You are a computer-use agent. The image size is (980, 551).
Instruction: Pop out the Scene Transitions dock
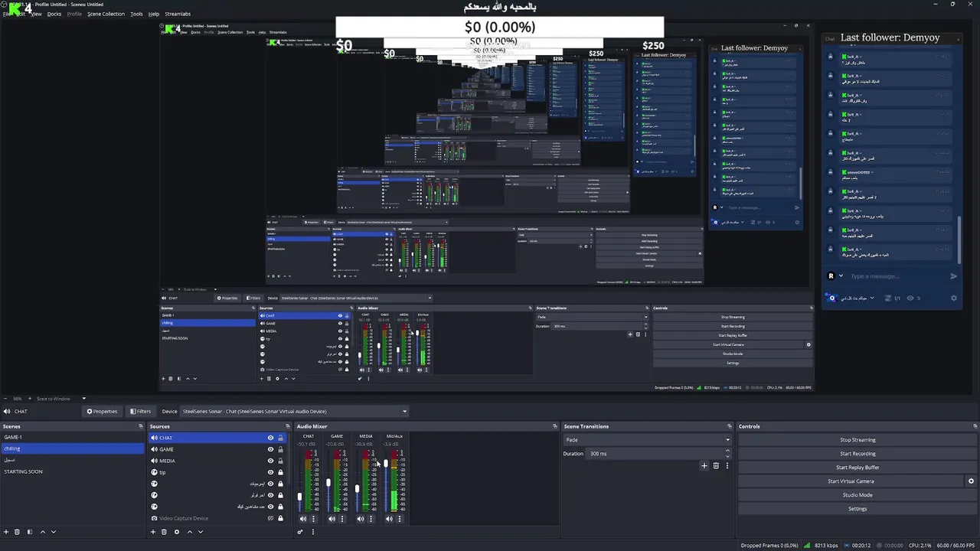pyautogui.click(x=730, y=426)
